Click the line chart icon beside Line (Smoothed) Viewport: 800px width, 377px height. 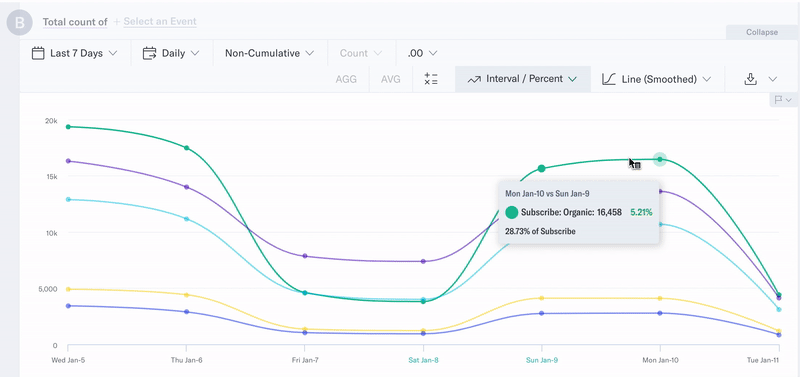609,79
